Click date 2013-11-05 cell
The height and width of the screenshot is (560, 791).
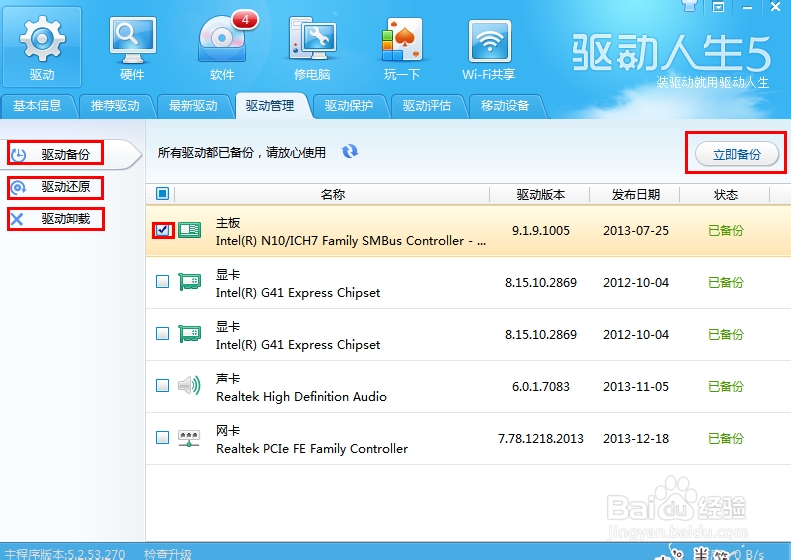pyautogui.click(x=636, y=386)
